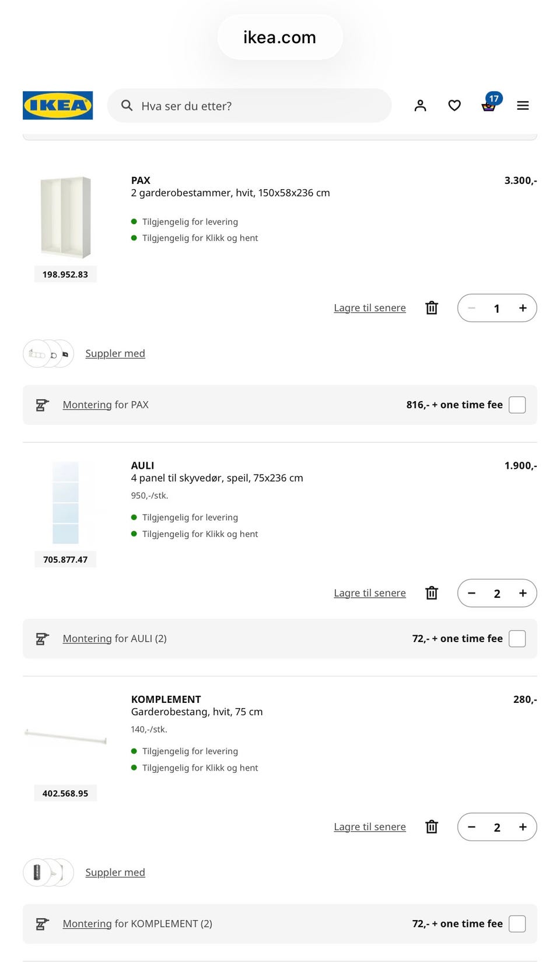The width and height of the screenshot is (560, 969).
Task: Open shopping basket with 17 items
Action: pos(489,106)
